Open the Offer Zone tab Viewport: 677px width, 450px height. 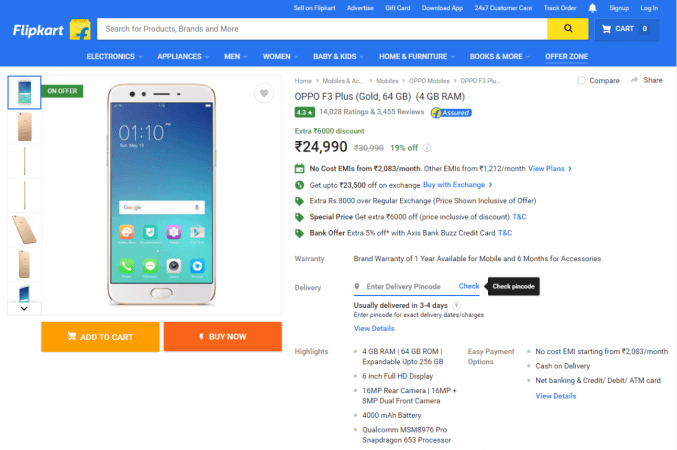tap(569, 56)
